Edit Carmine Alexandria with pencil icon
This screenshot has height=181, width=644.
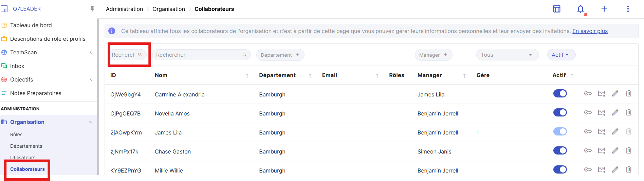pos(615,94)
